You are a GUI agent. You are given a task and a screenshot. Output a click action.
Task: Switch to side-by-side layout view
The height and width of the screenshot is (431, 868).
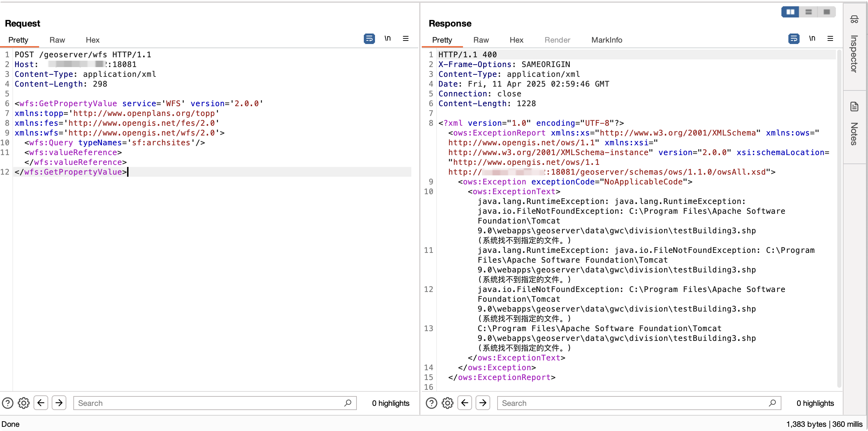pos(790,12)
